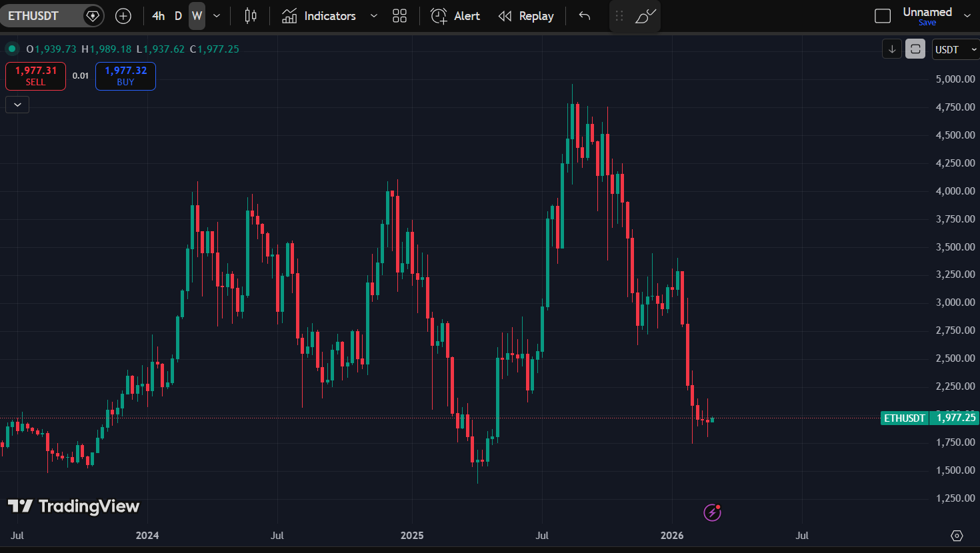Toggle the bracket frame button beside USDT
The image size is (980, 553).
pyautogui.click(x=915, y=49)
